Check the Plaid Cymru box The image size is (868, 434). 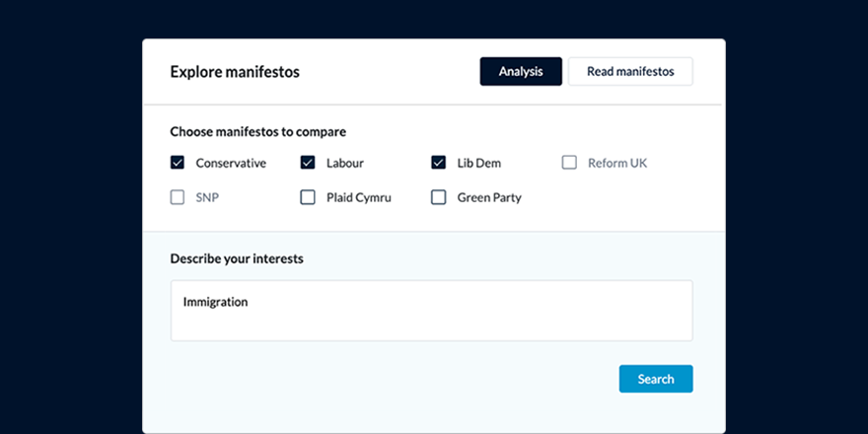point(308,197)
